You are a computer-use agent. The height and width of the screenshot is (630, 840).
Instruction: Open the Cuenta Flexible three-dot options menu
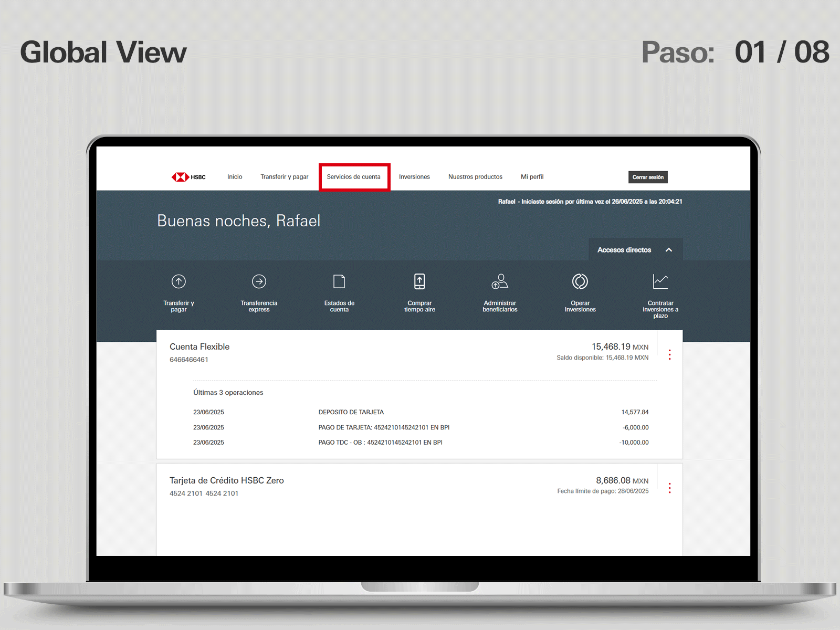point(669,355)
